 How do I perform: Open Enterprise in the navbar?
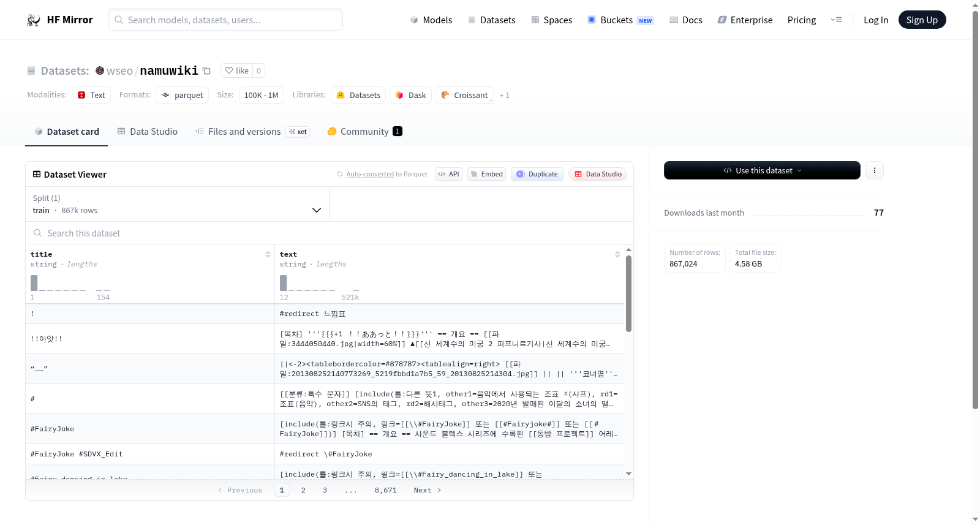pos(745,20)
